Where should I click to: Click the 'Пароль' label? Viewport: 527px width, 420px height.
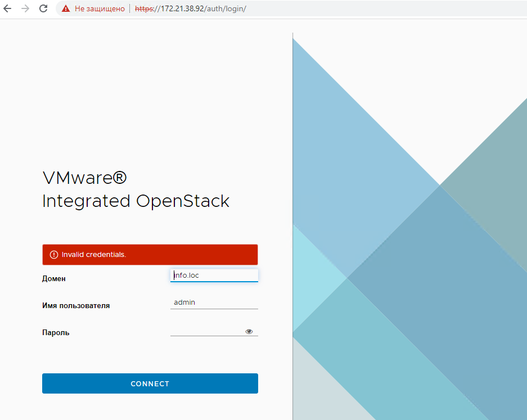click(56, 333)
